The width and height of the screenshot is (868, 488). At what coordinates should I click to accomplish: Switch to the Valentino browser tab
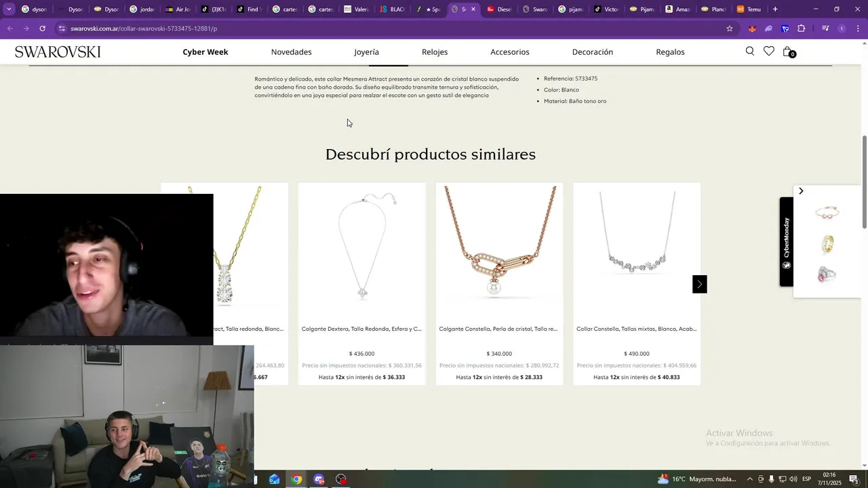[355, 9]
